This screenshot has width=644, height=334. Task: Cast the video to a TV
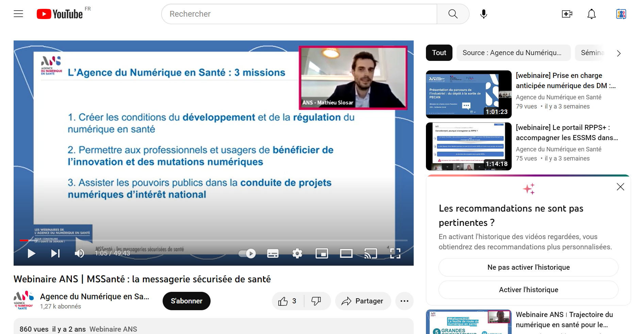click(x=371, y=253)
